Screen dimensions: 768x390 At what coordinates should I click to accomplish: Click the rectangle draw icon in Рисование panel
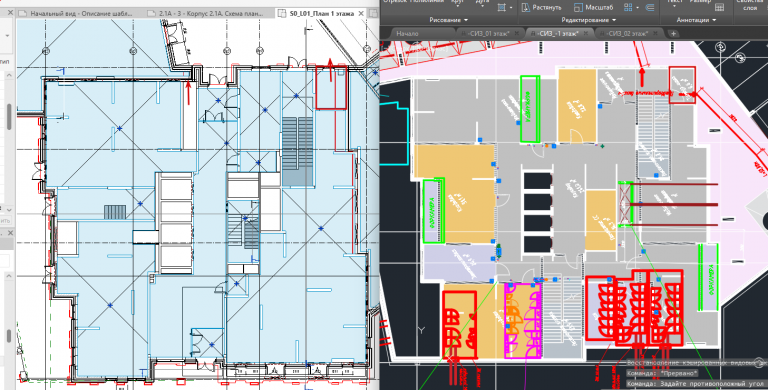[x=502, y=7]
